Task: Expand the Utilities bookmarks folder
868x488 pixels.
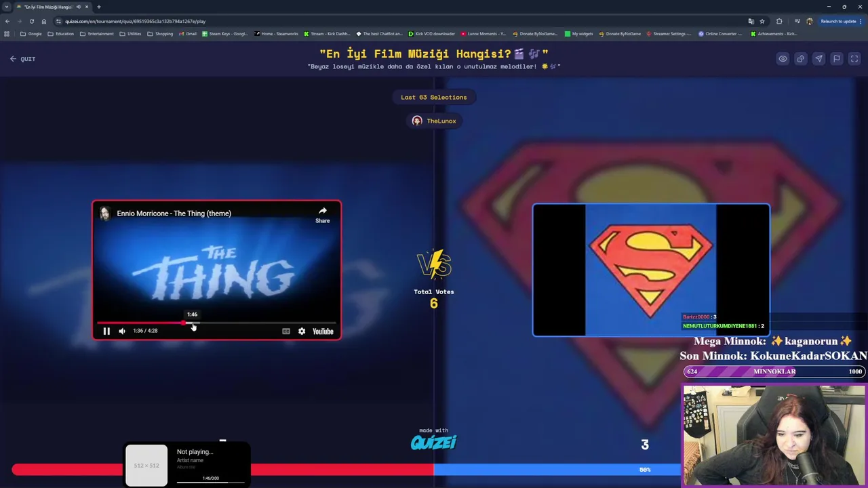Action: (130, 34)
